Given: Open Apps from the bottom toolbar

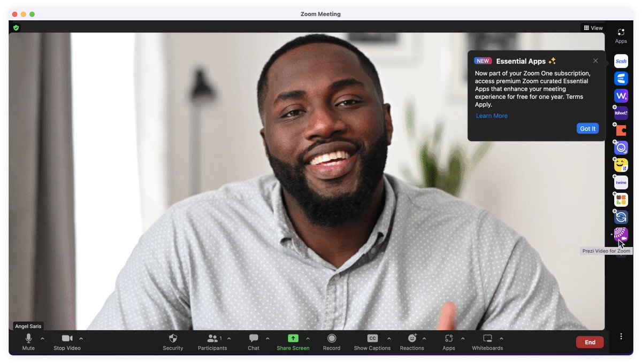Looking at the screenshot, I should coord(449,342).
